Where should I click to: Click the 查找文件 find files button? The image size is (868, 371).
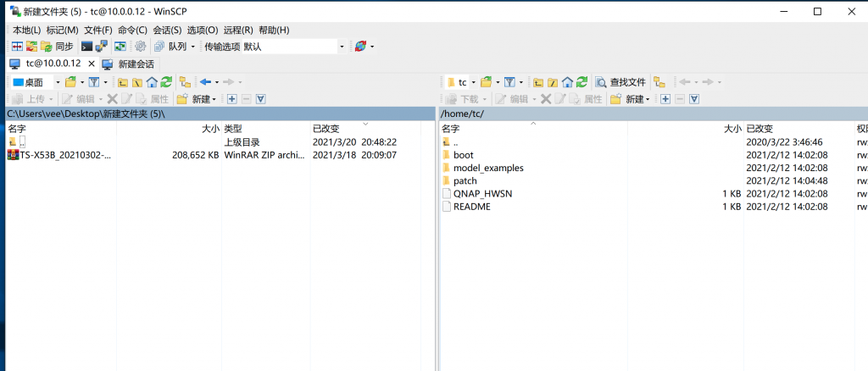coord(621,82)
